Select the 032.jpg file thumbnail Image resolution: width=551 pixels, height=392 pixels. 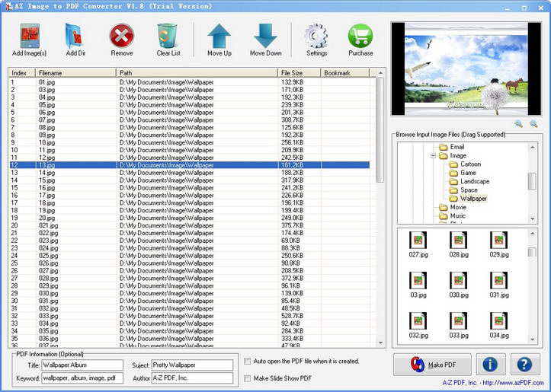click(x=418, y=325)
